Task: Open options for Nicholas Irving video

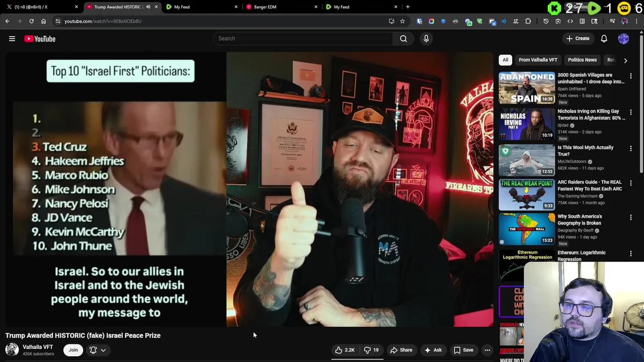Action: tap(630, 113)
